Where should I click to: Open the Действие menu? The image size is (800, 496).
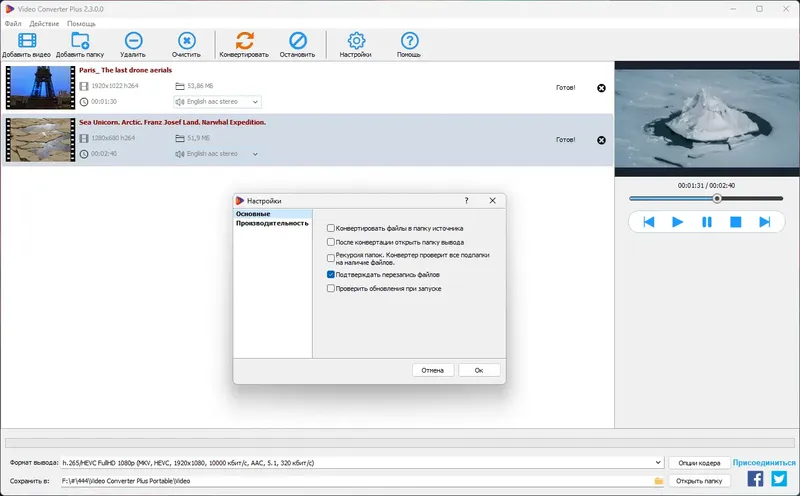point(44,23)
